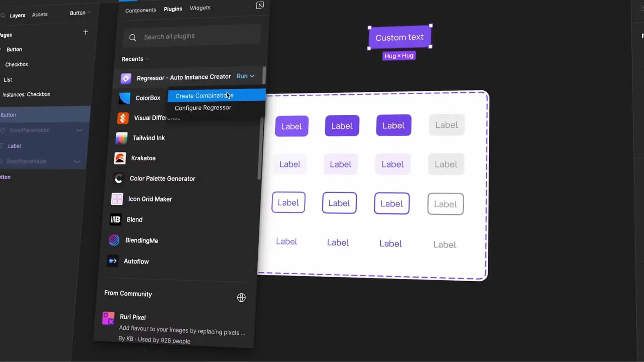Open community browser via globe icon

click(x=241, y=298)
